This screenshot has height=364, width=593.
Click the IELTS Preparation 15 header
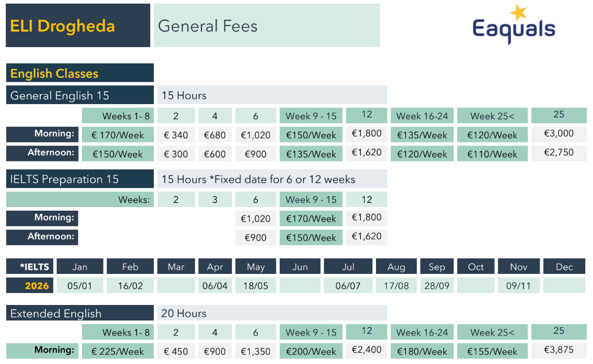tap(80, 179)
